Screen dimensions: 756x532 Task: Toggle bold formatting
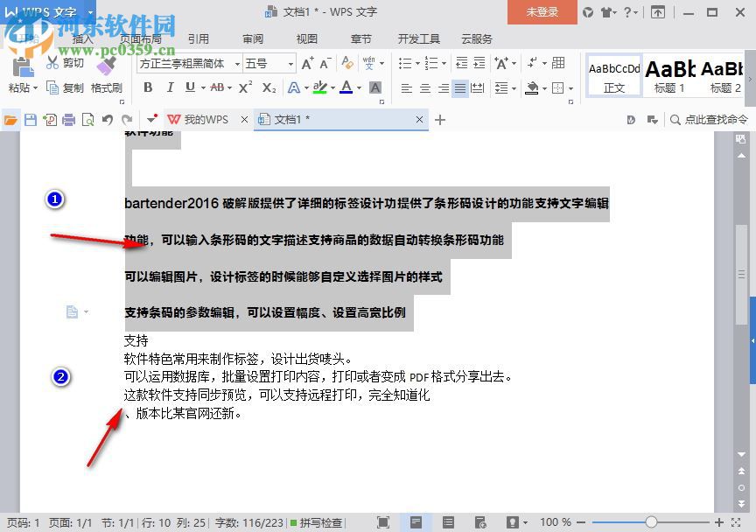tap(148, 87)
